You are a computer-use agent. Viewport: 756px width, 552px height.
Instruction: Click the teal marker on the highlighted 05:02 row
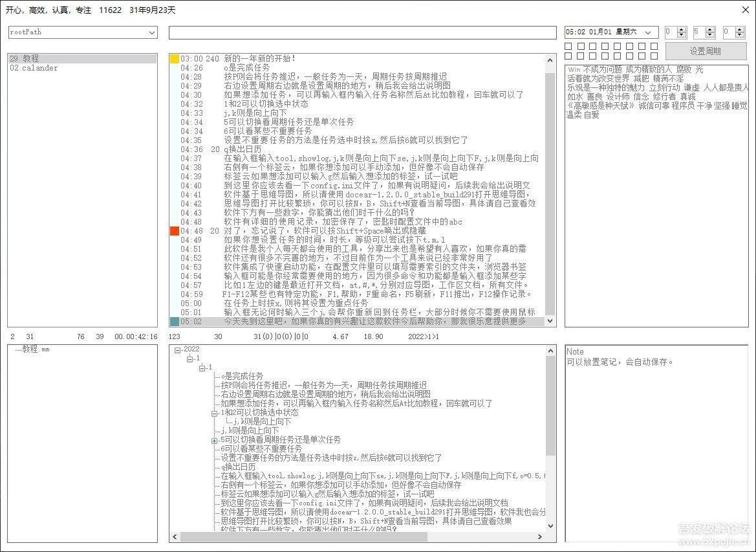click(x=174, y=321)
